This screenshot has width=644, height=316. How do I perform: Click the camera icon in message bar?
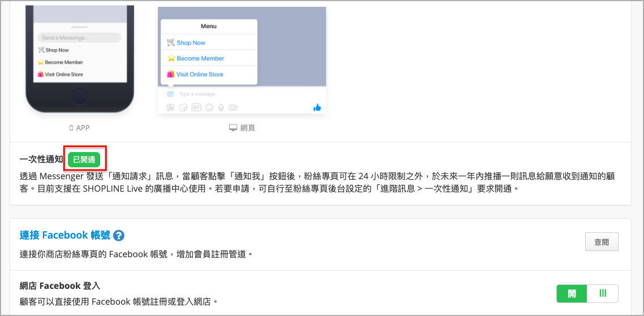[233, 107]
